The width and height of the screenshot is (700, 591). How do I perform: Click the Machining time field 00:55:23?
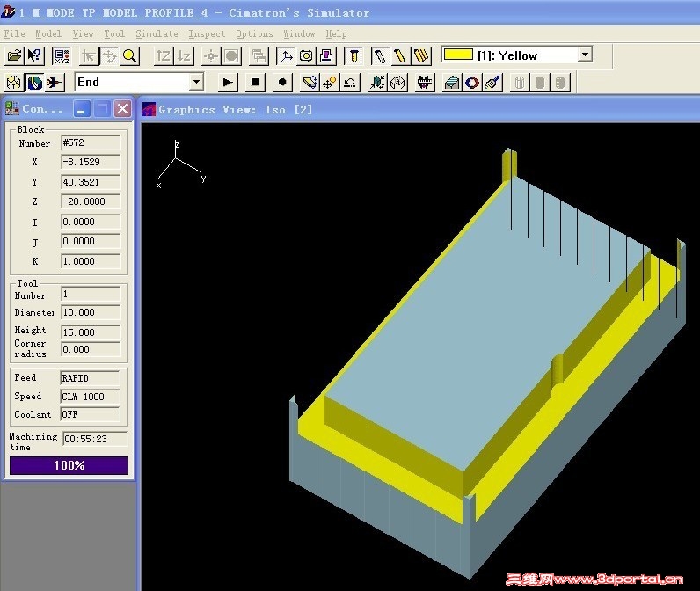click(x=95, y=439)
